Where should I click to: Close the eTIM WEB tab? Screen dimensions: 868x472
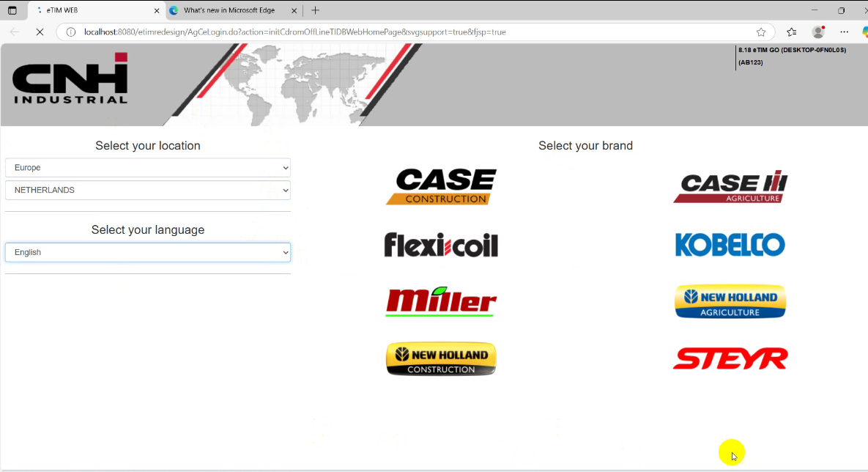(157, 10)
